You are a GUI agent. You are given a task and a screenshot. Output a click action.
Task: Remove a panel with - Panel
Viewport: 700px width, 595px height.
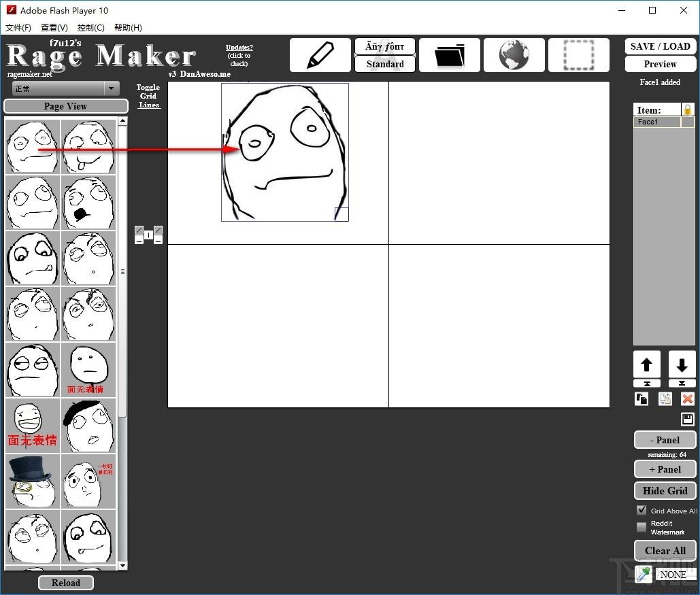665,440
